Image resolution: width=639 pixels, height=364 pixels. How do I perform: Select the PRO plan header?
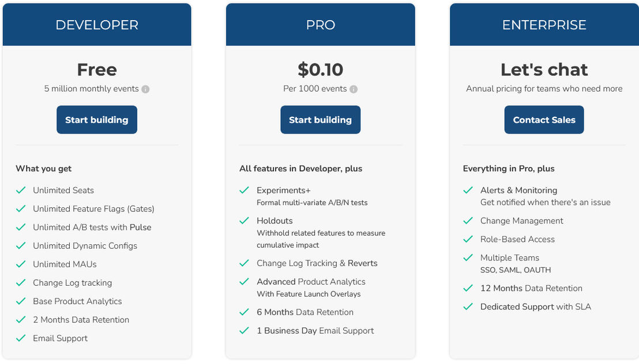click(x=321, y=24)
